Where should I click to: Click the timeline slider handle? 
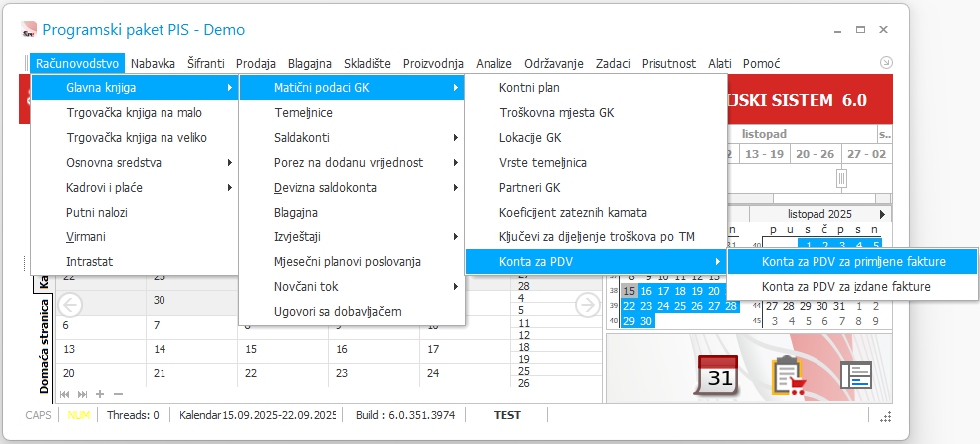(841, 178)
